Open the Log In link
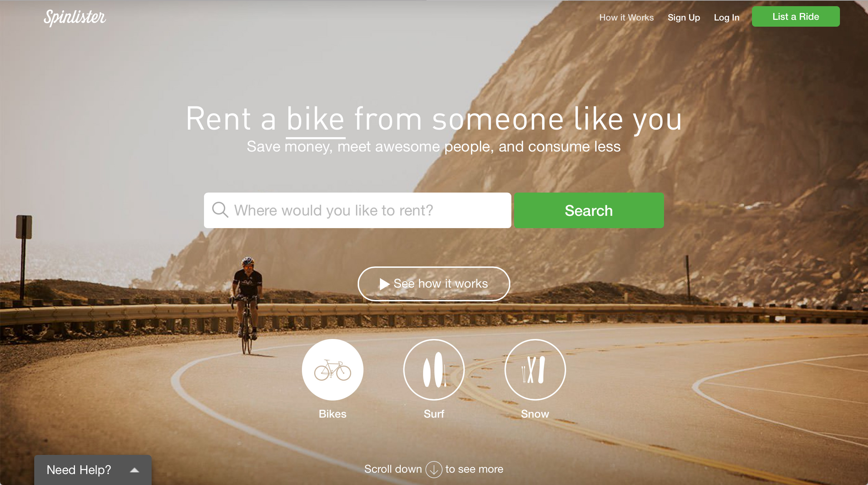868x485 pixels. pos(727,17)
